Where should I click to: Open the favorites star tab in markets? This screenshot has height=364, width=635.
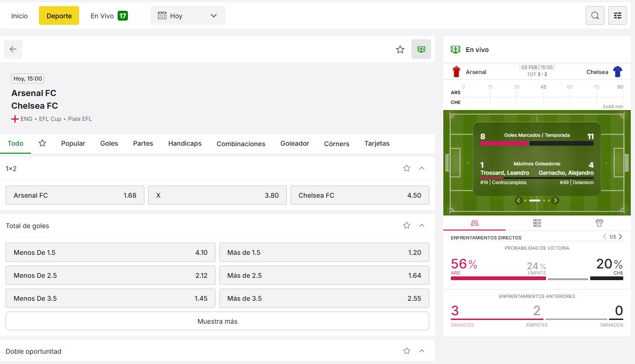(42, 143)
